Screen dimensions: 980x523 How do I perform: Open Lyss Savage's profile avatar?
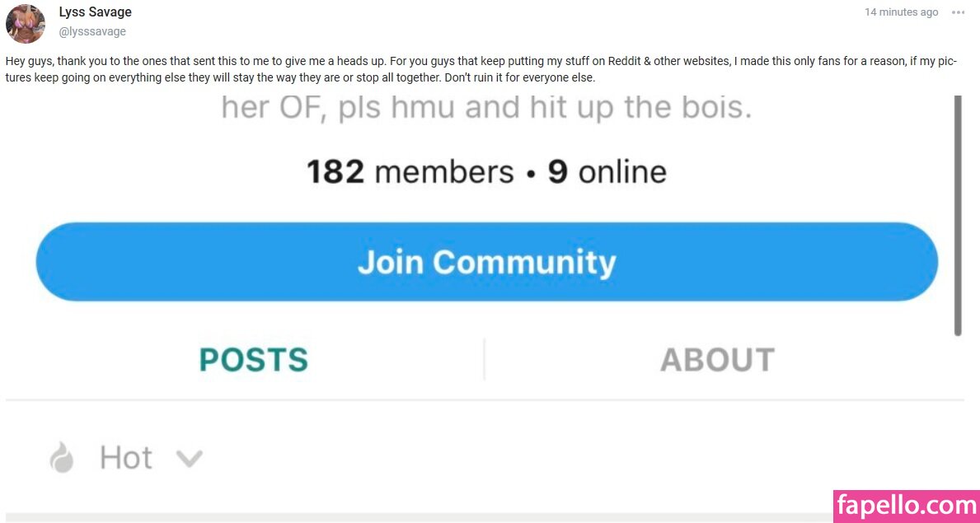pyautogui.click(x=25, y=23)
